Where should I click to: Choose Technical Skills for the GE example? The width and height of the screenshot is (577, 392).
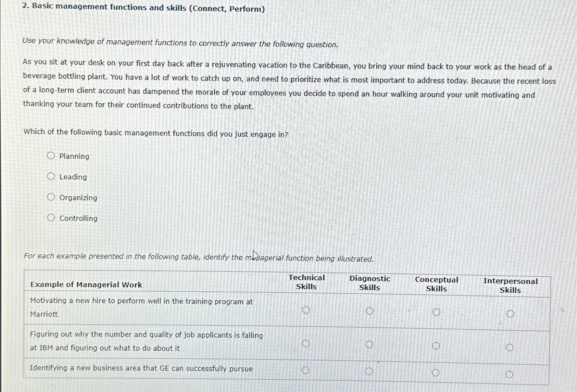click(306, 370)
